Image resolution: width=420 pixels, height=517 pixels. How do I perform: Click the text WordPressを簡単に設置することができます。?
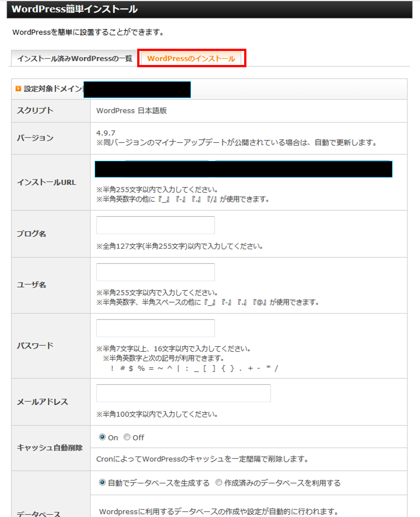tap(88, 32)
